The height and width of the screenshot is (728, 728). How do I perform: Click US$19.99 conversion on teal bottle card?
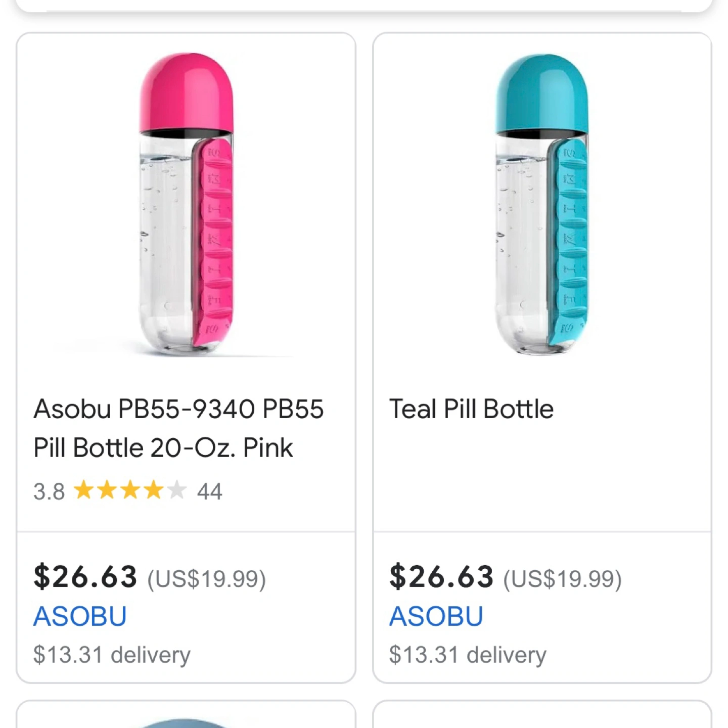tap(562, 579)
